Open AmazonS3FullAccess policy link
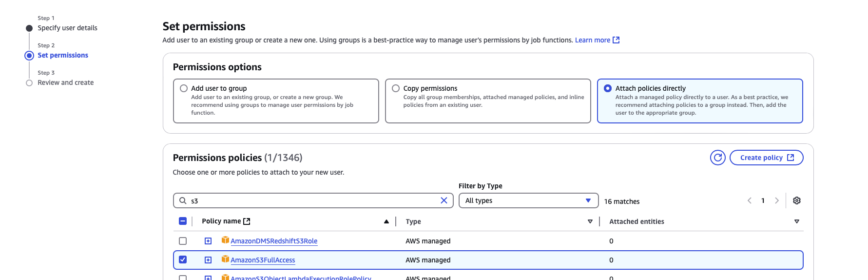This screenshot has width=868, height=280. [x=263, y=260]
